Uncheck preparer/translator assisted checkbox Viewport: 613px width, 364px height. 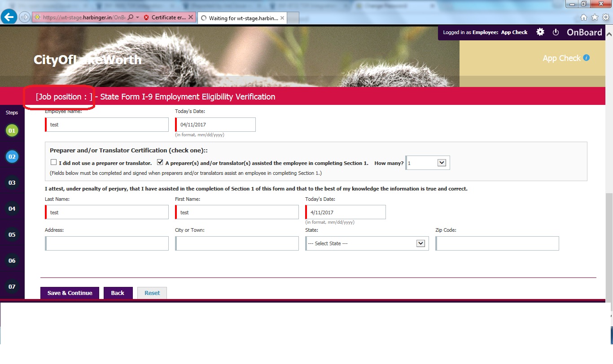pos(160,163)
